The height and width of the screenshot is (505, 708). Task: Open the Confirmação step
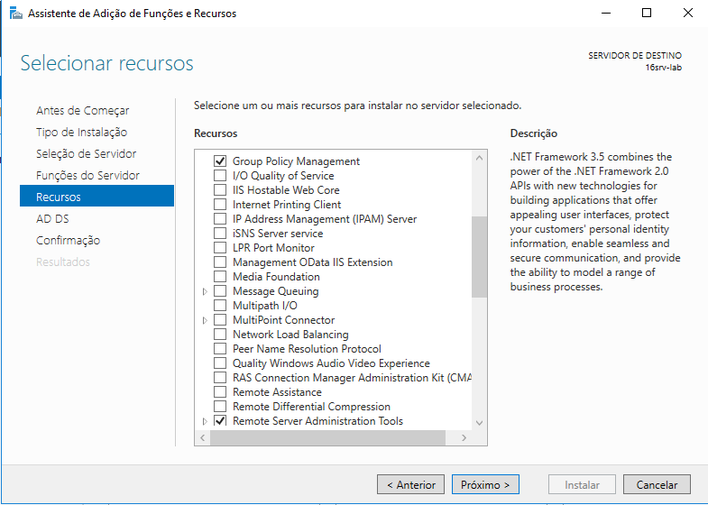pyautogui.click(x=68, y=240)
